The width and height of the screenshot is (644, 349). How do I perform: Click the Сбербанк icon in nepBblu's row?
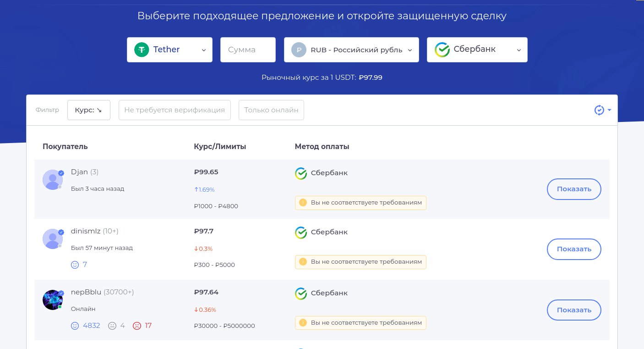coord(301,294)
